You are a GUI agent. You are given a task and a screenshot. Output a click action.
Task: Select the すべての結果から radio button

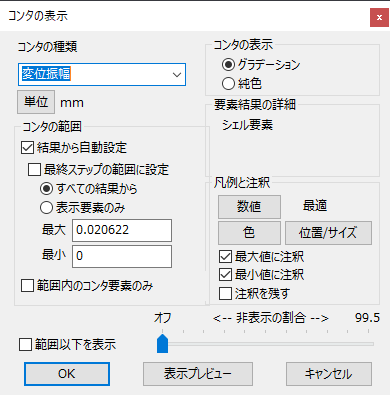point(46,189)
